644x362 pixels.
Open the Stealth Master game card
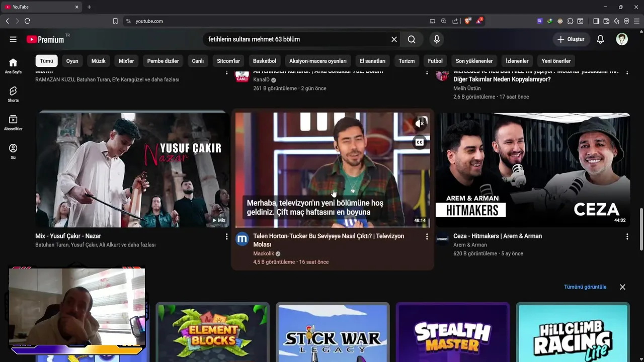coord(452,332)
